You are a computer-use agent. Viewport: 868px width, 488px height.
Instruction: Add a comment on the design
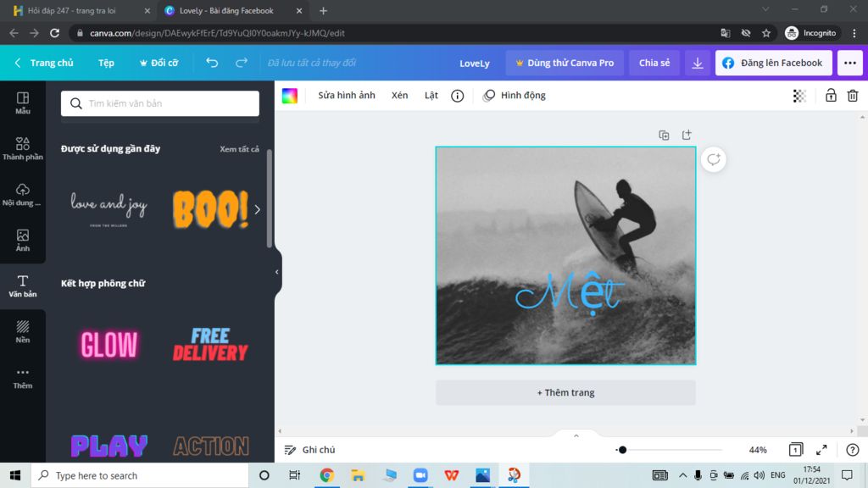point(714,159)
